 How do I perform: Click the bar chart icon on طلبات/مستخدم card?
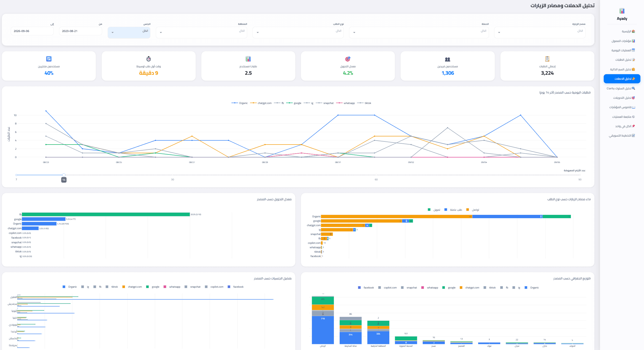pos(248,59)
